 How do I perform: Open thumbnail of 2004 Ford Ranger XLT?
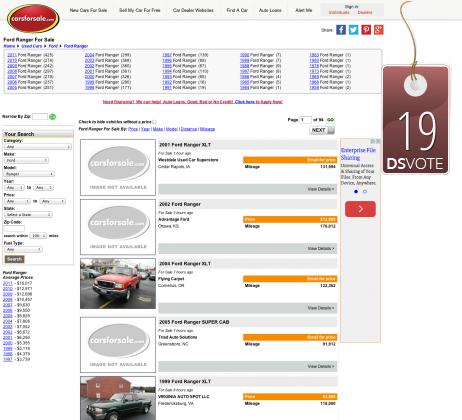click(118, 284)
